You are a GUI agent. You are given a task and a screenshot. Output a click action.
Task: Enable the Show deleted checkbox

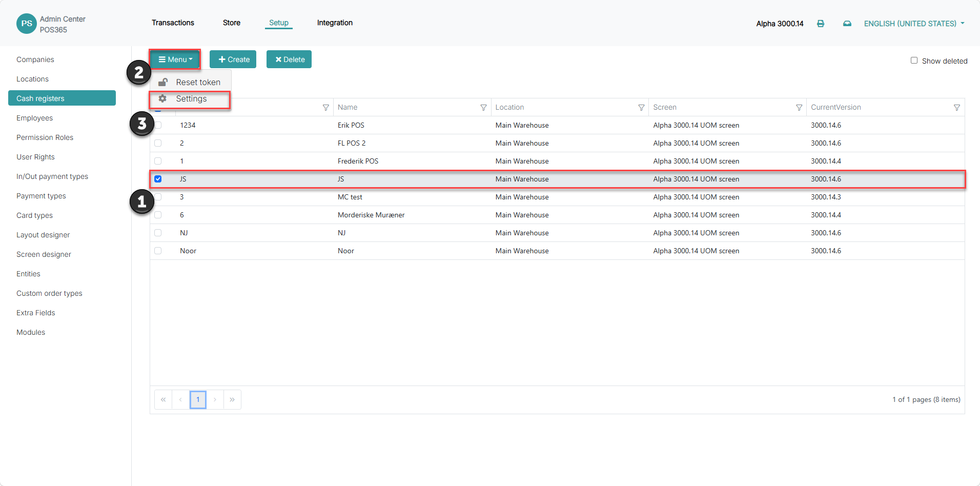(x=914, y=60)
